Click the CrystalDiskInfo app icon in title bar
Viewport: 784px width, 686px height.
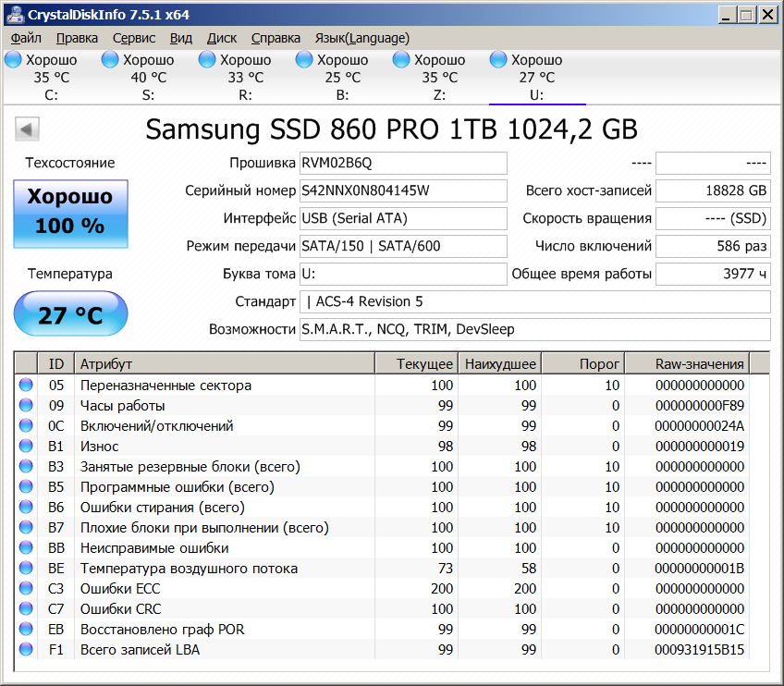pyautogui.click(x=15, y=14)
